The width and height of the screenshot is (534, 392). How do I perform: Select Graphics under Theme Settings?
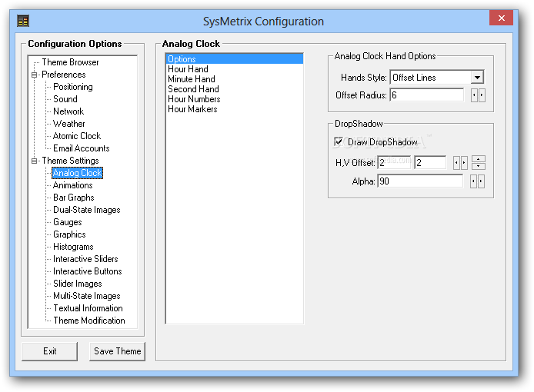pyautogui.click(x=69, y=234)
